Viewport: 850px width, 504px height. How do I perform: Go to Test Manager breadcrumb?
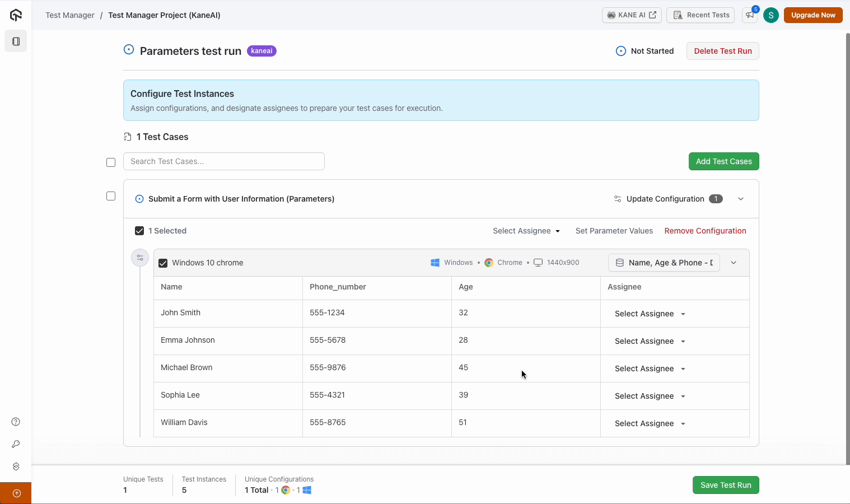[70, 15]
